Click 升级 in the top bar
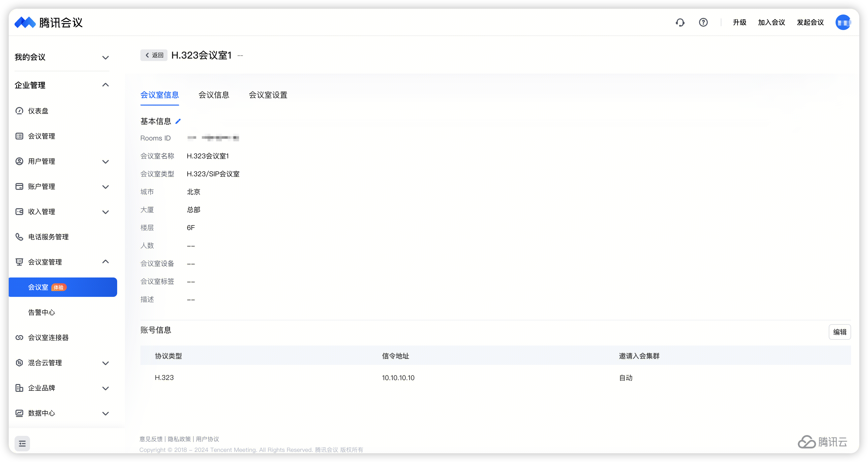 739,23
